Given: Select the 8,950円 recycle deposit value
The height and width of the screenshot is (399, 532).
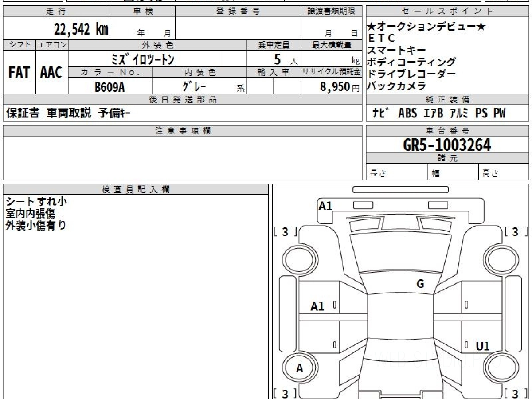Looking at the screenshot, I should (x=340, y=87).
